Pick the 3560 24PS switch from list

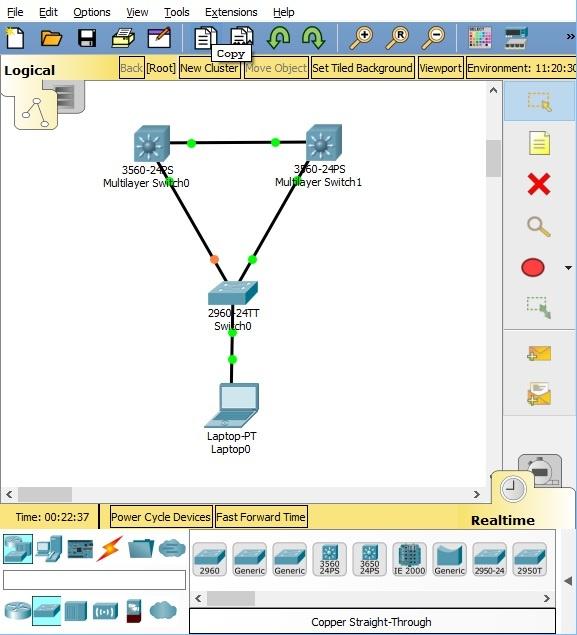(x=330, y=559)
